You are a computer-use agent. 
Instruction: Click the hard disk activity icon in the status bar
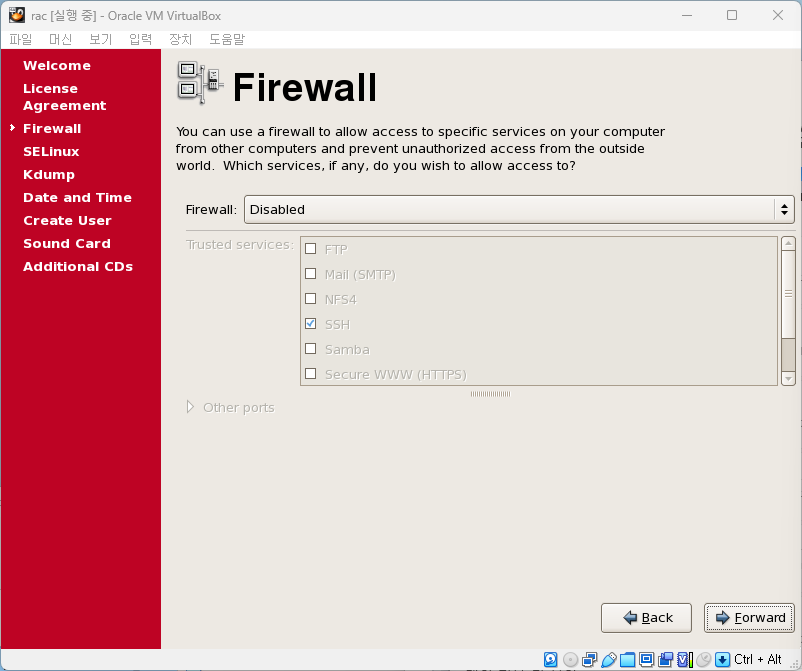[x=550, y=659]
